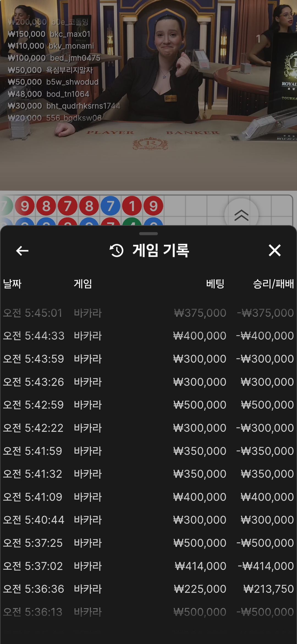The image size is (297, 644).
Task: Open the 오전 5:42:59 ₩500,000 win record
Action: pyautogui.click(x=148, y=405)
